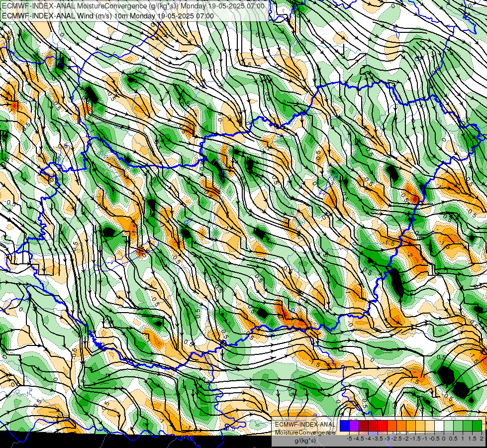Image resolution: width=487 pixels, height=448 pixels.
Task: Pick the darkest green legend swatch
Action: tap(477, 426)
